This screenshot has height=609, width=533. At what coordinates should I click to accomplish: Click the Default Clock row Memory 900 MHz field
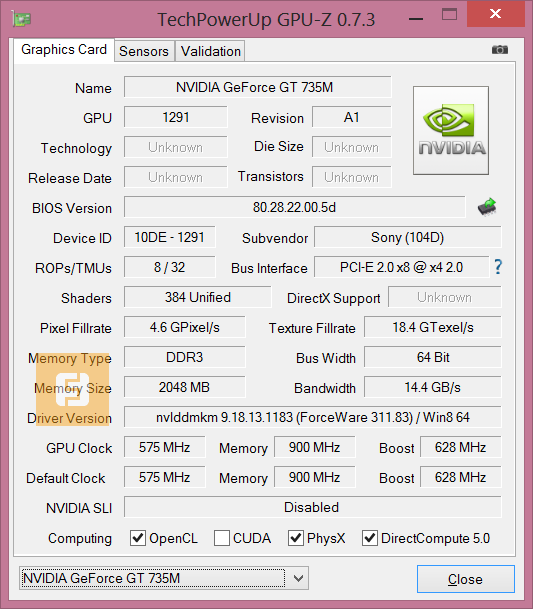315,477
